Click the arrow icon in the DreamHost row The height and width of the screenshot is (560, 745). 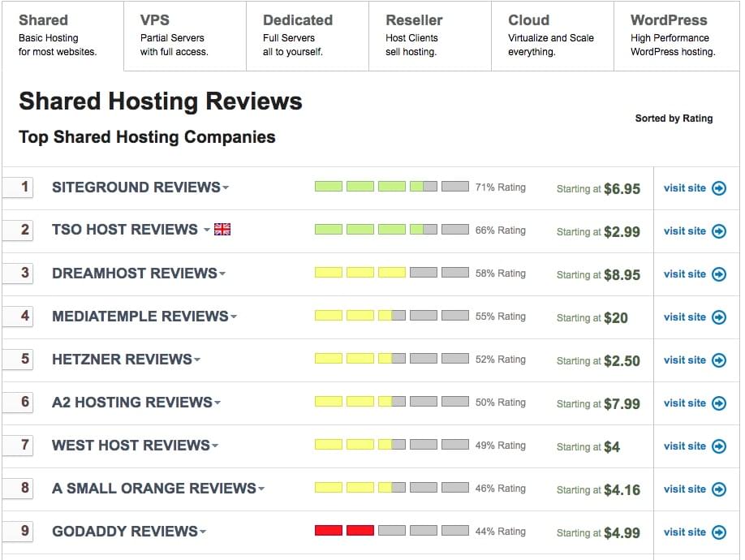pos(718,274)
